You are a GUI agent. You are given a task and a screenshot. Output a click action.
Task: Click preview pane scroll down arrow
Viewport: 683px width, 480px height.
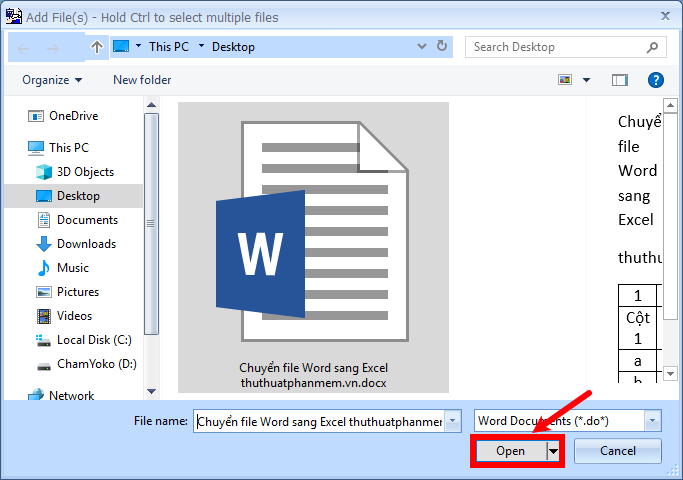coord(670,373)
